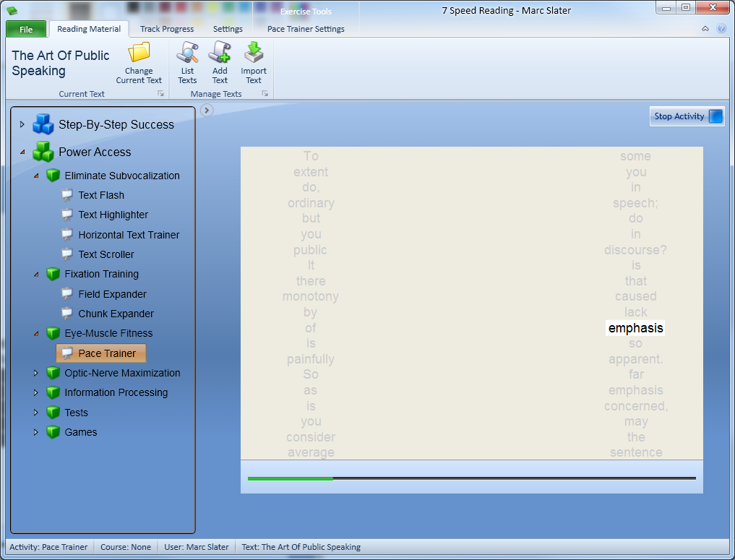
Task: Expand the Step-By-Step Success tree node
Action: click(22, 124)
